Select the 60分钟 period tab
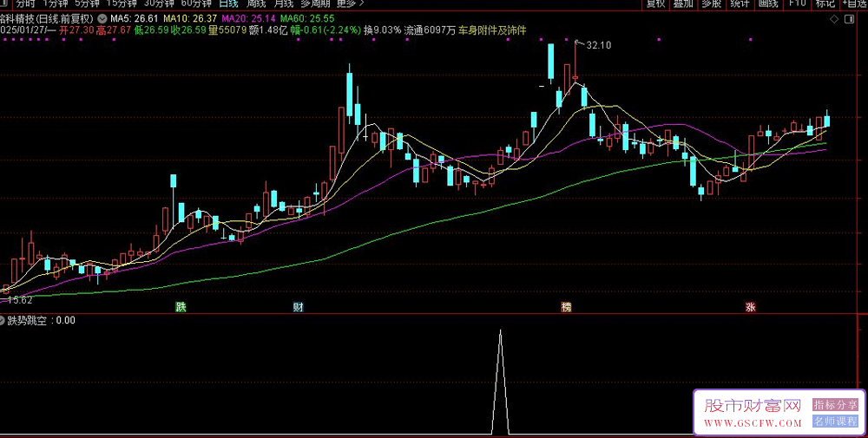 tap(196, 3)
